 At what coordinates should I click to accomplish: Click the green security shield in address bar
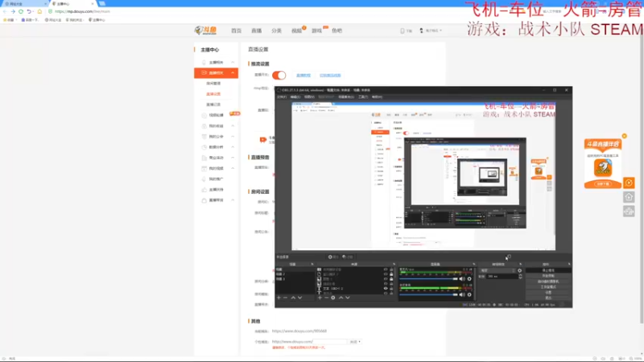[x=50, y=11]
